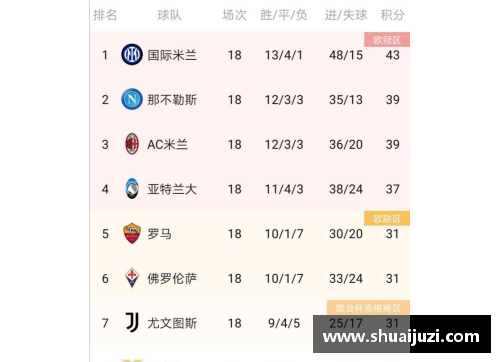
Task: Click the Atalanta club logo
Action: pyautogui.click(x=132, y=188)
